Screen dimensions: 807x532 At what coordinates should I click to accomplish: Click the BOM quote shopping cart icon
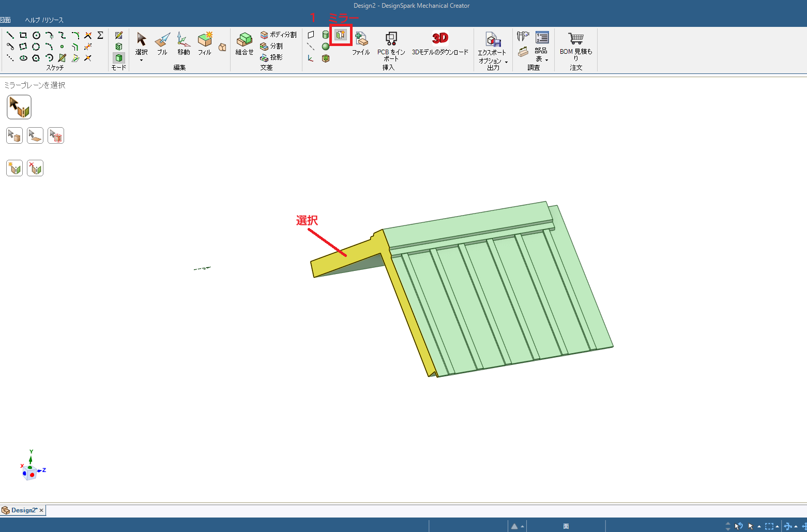click(x=575, y=39)
